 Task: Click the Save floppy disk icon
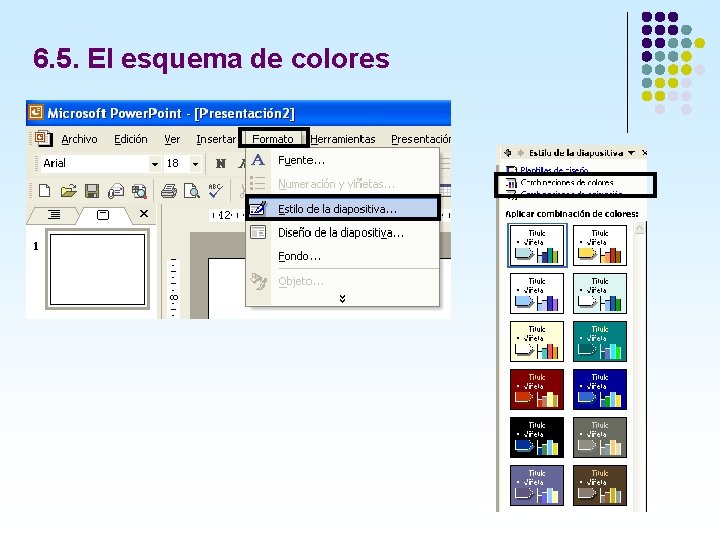(x=92, y=190)
